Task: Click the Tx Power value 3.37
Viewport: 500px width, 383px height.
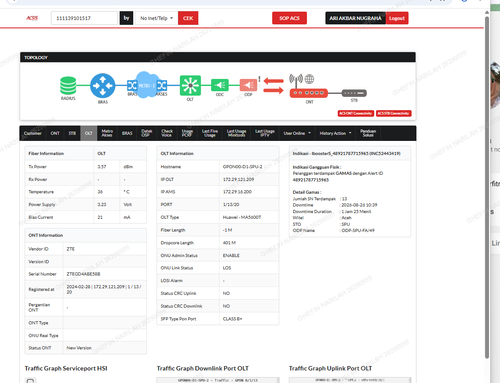Action: [x=102, y=167]
